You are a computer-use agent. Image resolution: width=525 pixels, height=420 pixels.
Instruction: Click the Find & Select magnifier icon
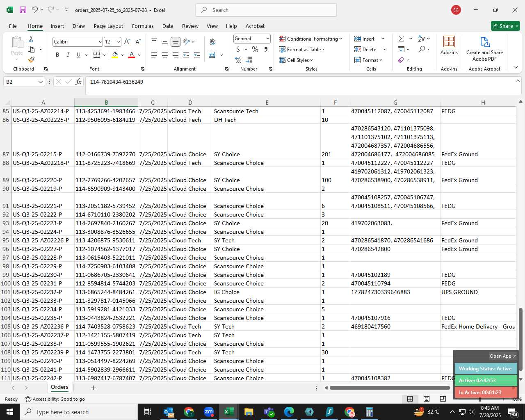coord(422,49)
